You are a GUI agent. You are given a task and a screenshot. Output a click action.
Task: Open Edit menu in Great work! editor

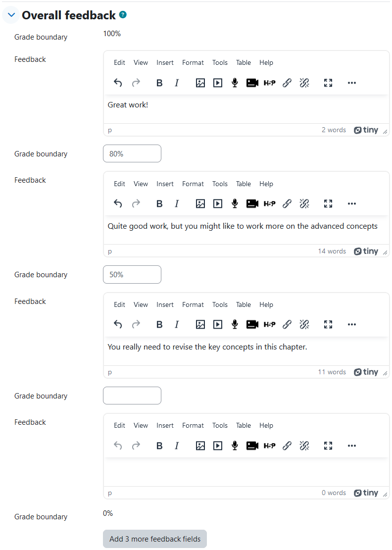click(x=119, y=62)
